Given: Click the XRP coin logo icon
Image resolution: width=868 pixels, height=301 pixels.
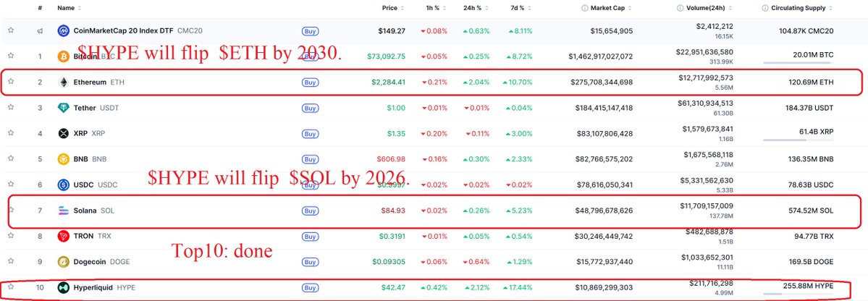Looking at the screenshot, I should click(x=63, y=133).
